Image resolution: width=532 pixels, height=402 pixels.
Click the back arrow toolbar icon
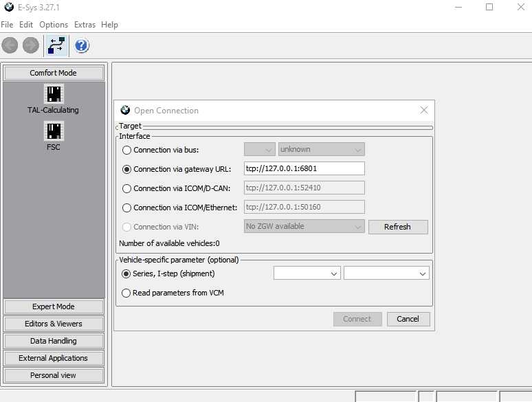(x=10, y=45)
